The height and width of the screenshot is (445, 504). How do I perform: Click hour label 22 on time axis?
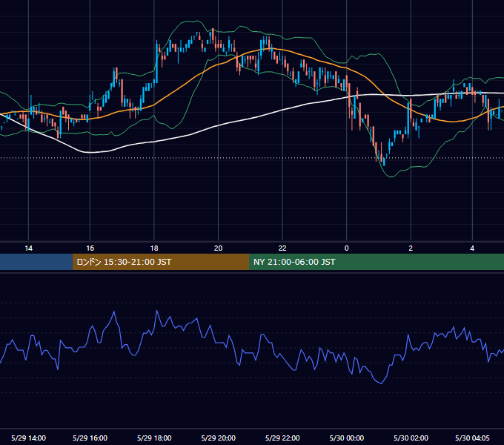click(x=282, y=248)
